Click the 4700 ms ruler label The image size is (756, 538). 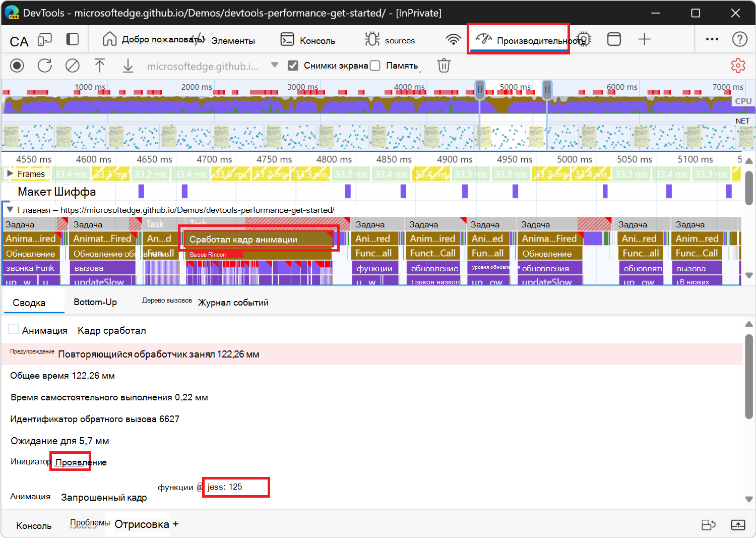coord(214,159)
